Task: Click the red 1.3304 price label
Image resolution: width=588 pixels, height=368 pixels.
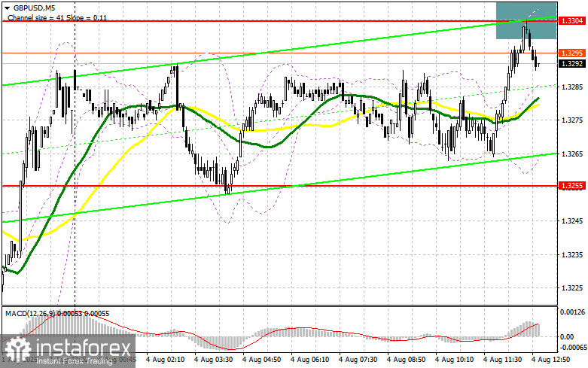Action: tap(571, 20)
